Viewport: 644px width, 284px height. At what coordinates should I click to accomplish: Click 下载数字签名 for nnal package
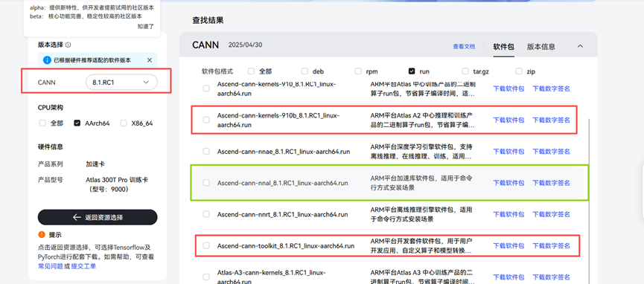point(551,183)
